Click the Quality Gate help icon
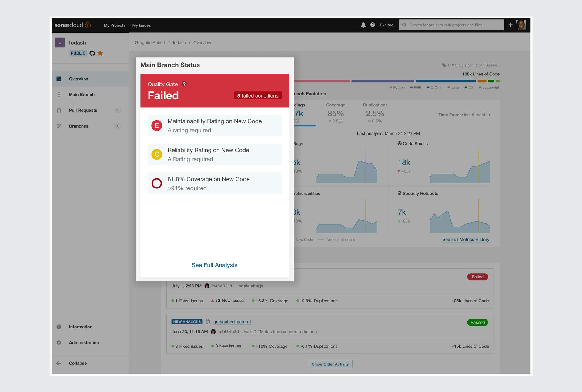This screenshot has height=392, width=582. click(184, 84)
